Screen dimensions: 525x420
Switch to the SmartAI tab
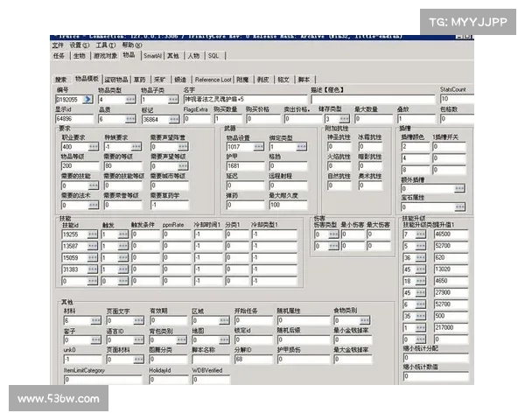point(153,55)
